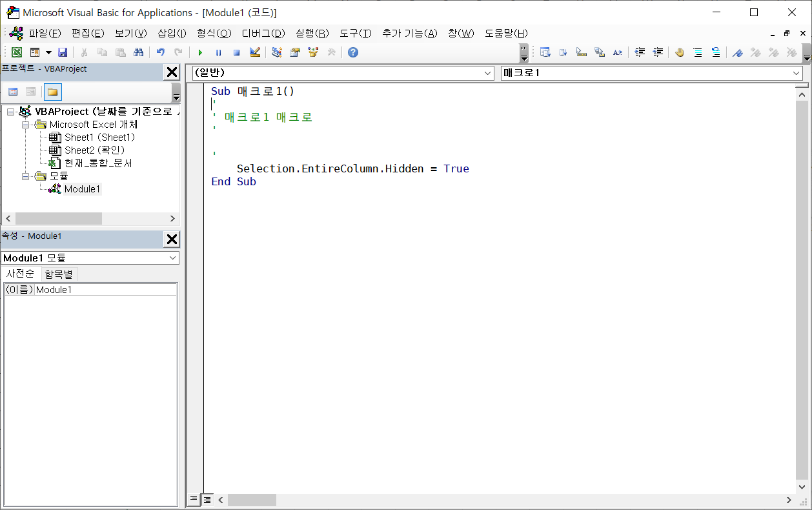Open Find with the binoculars icon
Image resolution: width=812 pixels, height=510 pixels.
point(139,52)
